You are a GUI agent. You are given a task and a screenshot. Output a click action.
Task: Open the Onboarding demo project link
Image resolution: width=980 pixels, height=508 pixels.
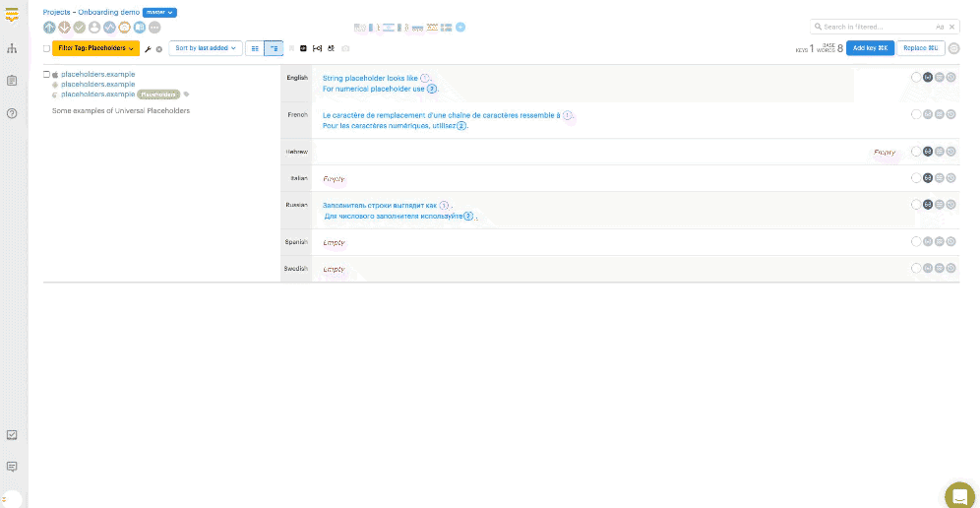pyautogui.click(x=109, y=13)
